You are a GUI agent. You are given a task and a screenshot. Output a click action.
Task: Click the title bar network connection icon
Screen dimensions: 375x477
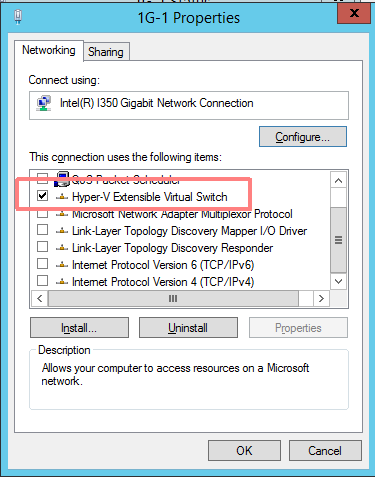click(x=18, y=17)
